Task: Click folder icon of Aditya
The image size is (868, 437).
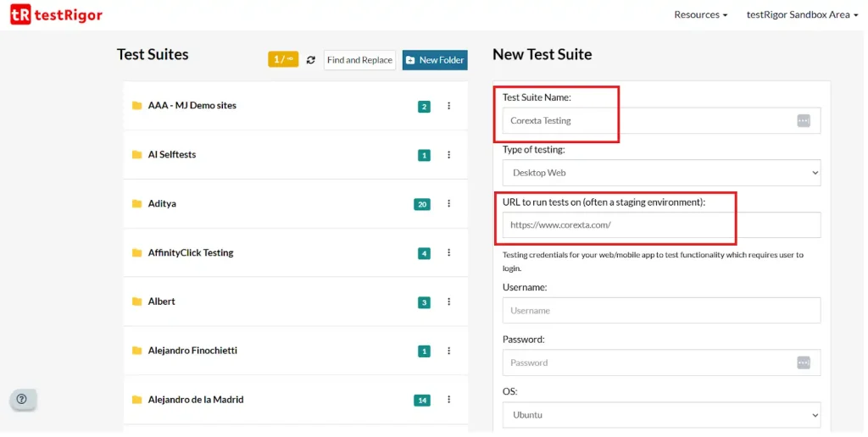Action: pos(136,203)
